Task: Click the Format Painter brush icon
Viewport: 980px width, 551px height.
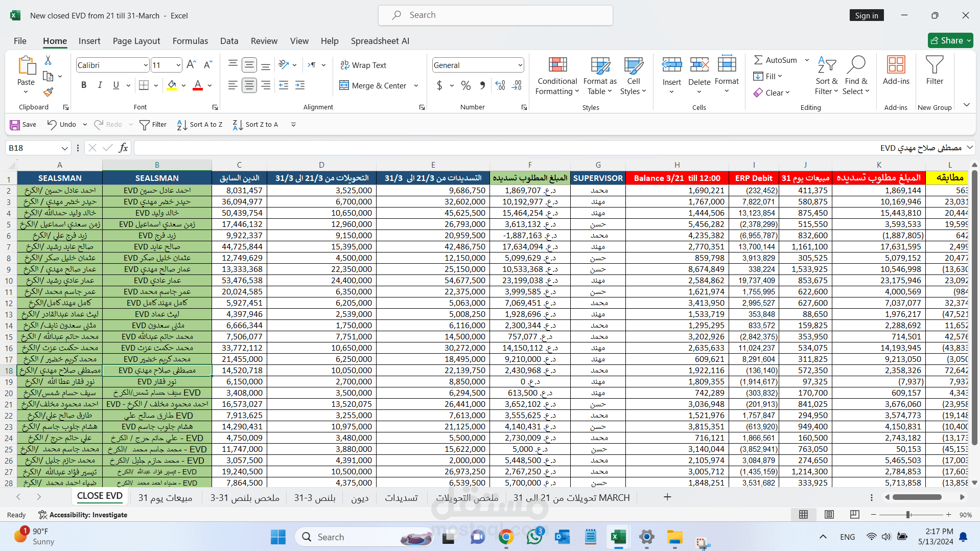Action: point(48,92)
